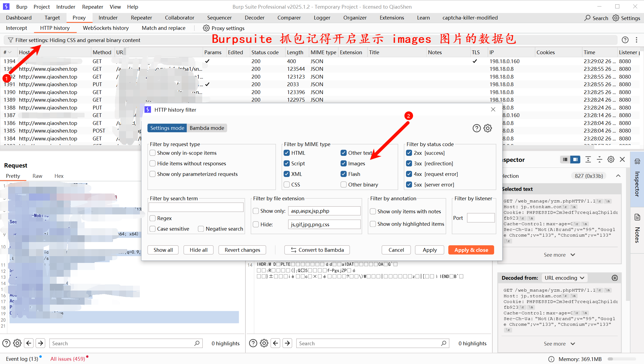Click the Search magnifier icon top right
Viewport: 644px width, 364px height.
pos(587,18)
